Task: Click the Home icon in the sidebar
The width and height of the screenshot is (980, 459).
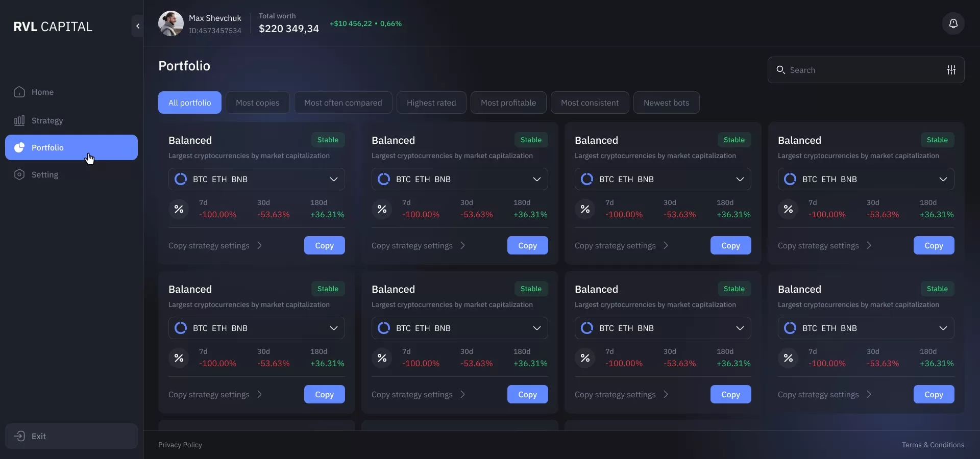Action: (19, 92)
